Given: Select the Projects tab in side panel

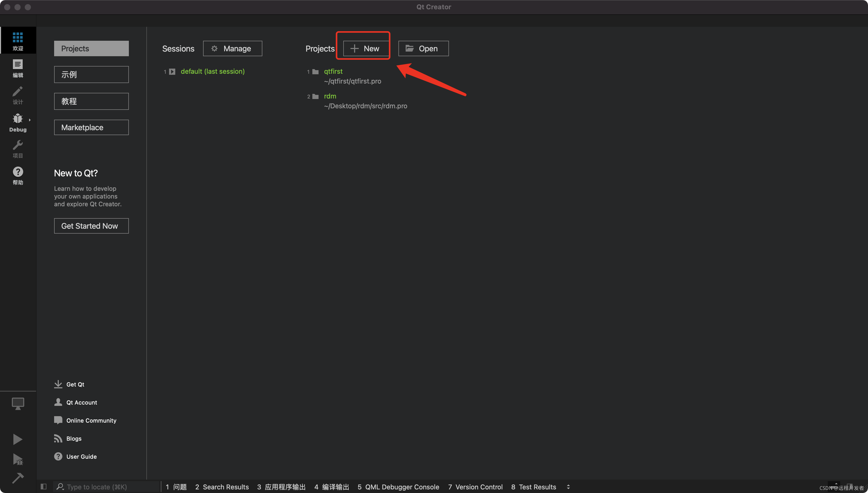Looking at the screenshot, I should click(91, 48).
